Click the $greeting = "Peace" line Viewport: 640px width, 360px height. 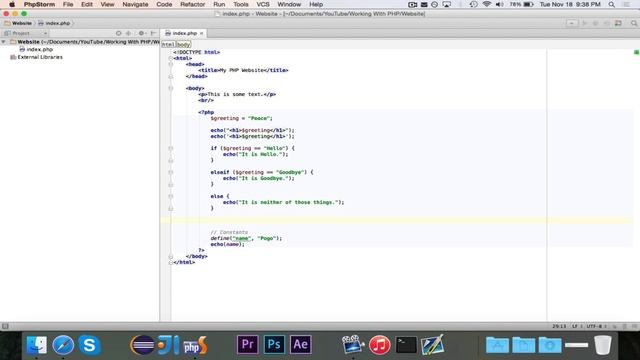coord(242,118)
